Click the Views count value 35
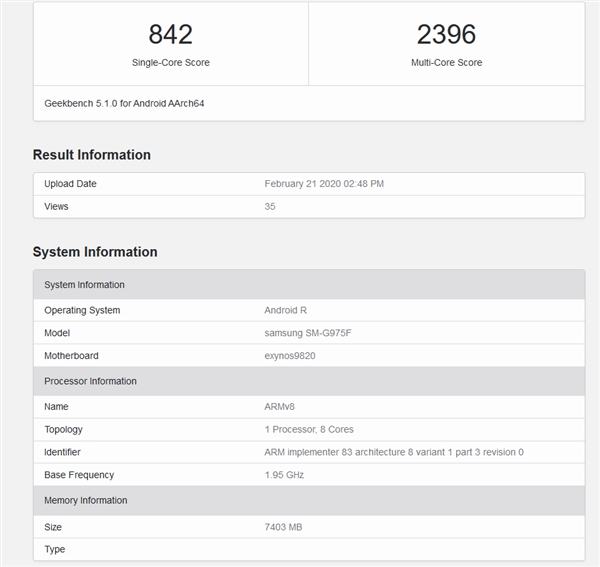600x567 pixels. pos(270,207)
